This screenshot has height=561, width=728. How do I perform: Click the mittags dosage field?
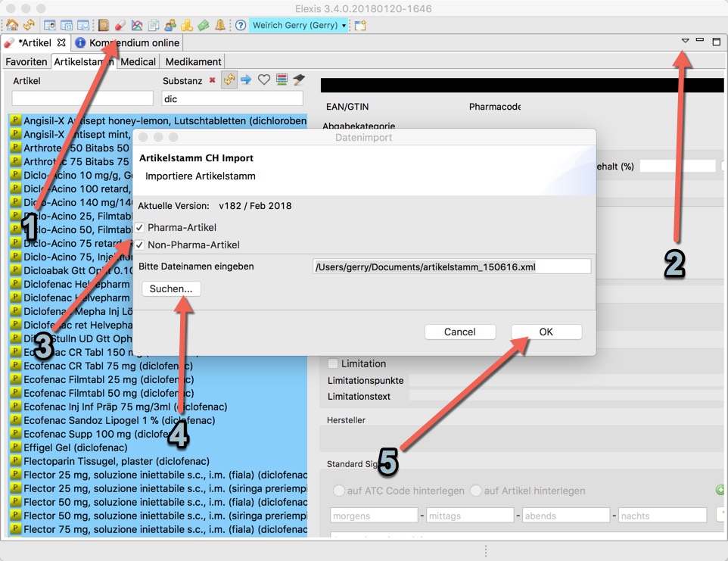tap(470, 516)
